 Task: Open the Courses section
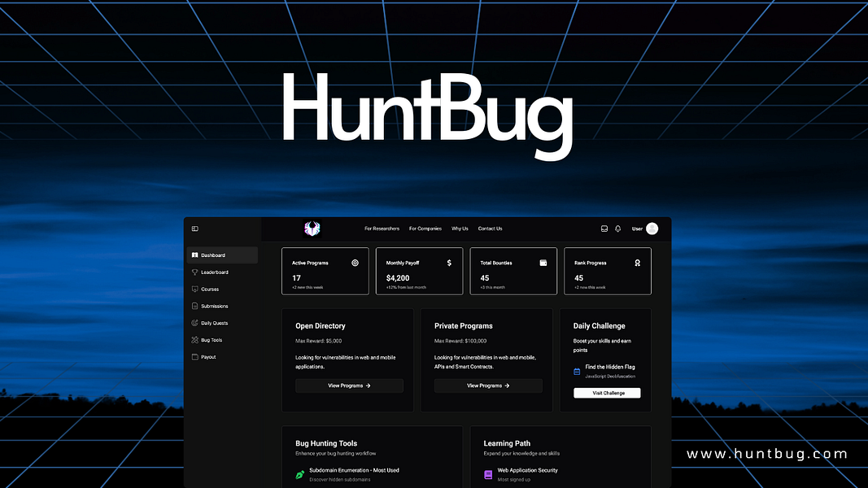coord(194,289)
